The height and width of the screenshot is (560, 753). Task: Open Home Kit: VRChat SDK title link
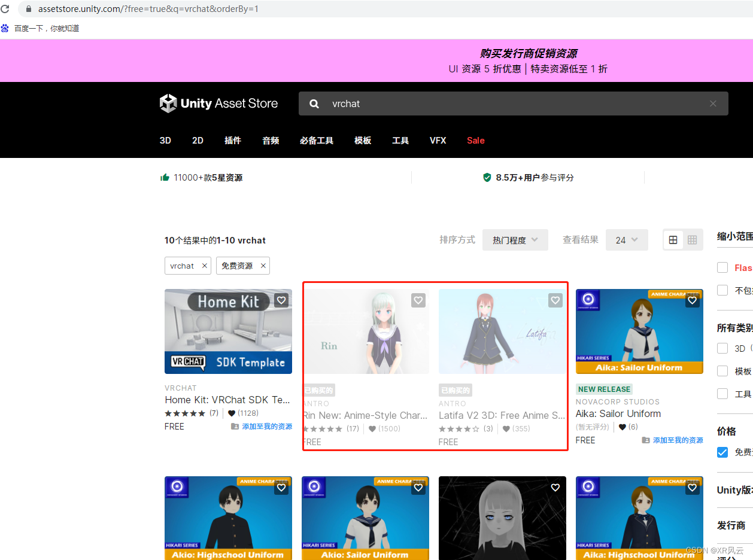click(227, 400)
